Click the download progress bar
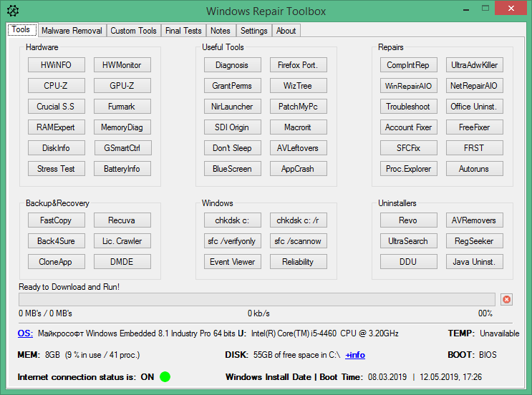Screen dimensions: 532x395 tap(257, 299)
